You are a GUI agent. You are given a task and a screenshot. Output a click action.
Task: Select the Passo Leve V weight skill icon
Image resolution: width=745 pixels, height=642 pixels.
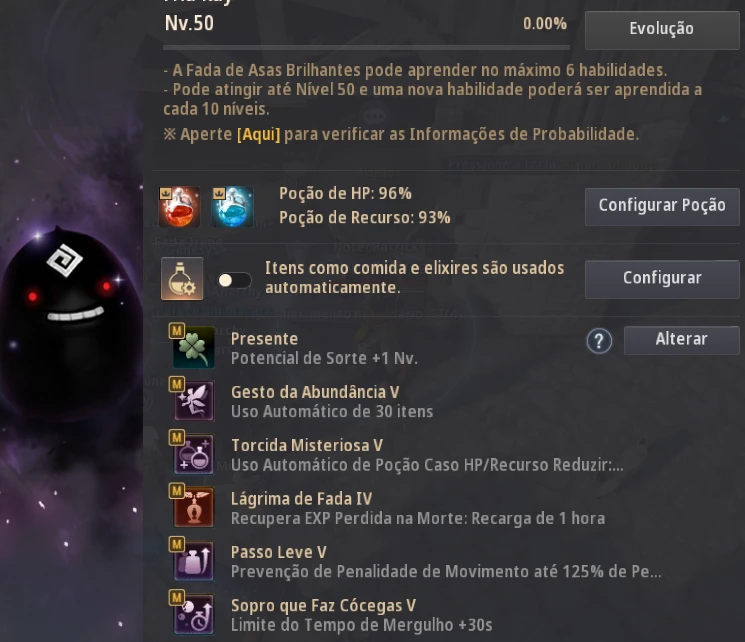193,560
